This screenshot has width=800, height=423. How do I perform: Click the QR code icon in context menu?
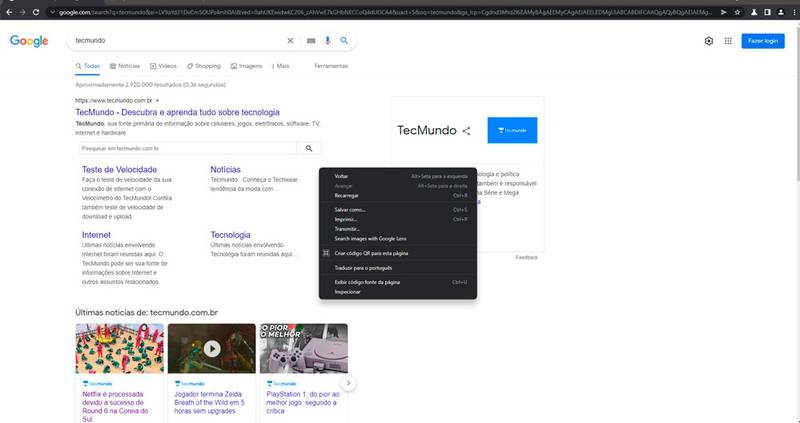[326, 253]
